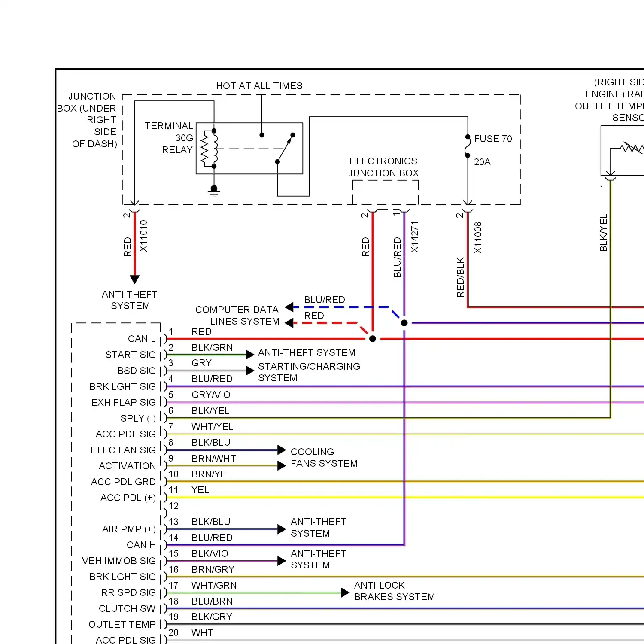Select the START SIG pin label

point(131,355)
